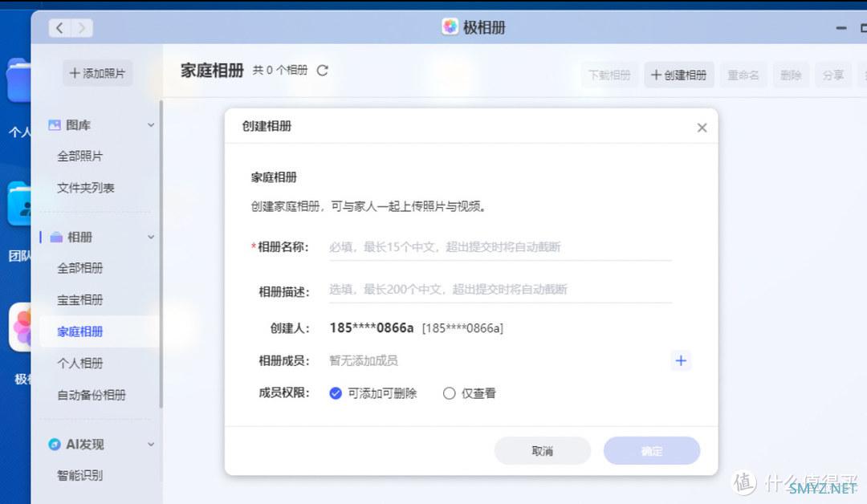867x504 pixels.
Task: Click the 图库 gallery icon in sidebar
Action: (x=55, y=125)
